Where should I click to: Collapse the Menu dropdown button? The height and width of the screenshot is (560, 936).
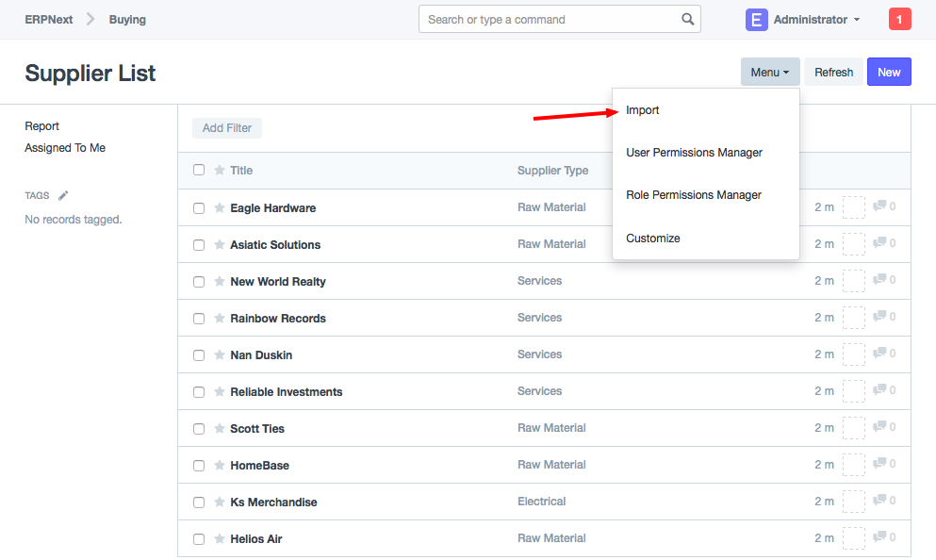tap(769, 73)
